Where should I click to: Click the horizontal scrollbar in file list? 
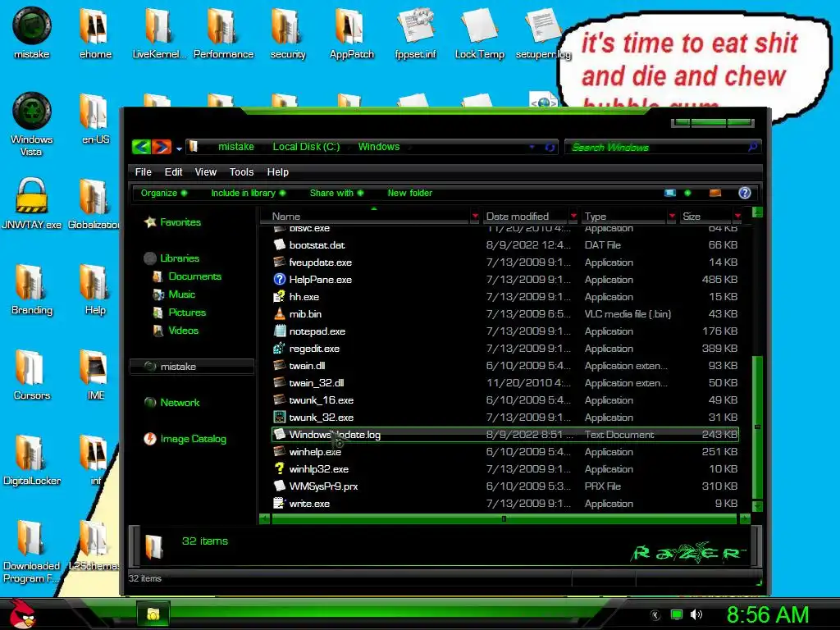point(504,518)
